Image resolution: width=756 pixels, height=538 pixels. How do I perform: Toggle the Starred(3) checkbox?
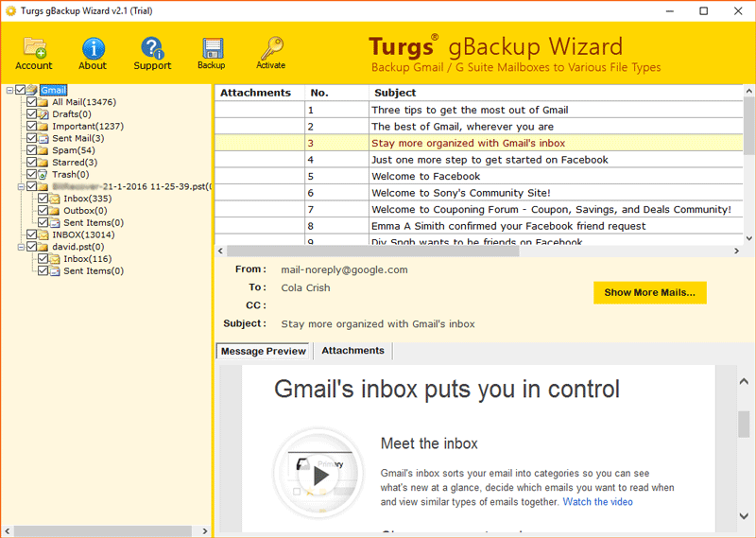(32, 162)
